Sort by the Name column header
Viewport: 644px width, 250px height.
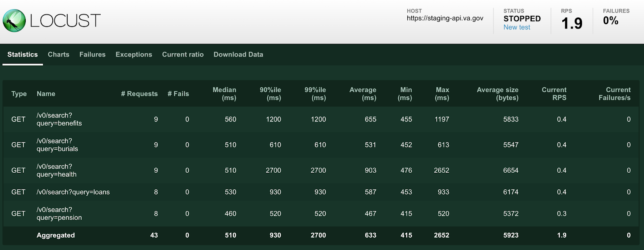click(x=46, y=94)
